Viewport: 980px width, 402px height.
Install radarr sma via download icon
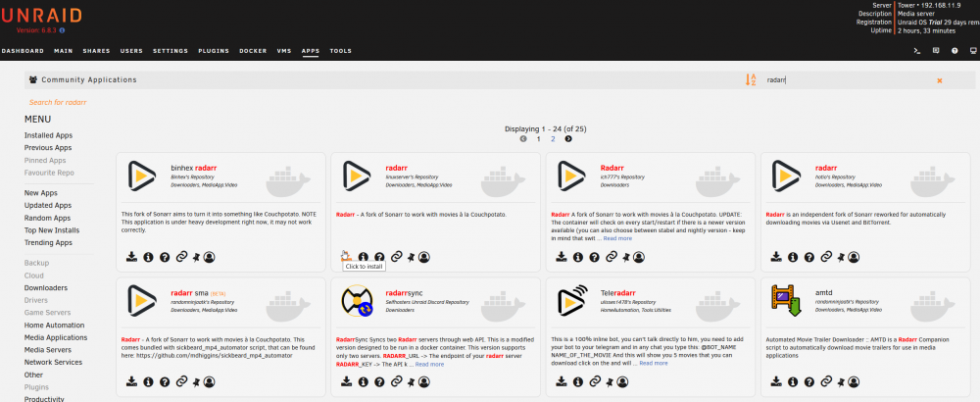tap(131, 381)
